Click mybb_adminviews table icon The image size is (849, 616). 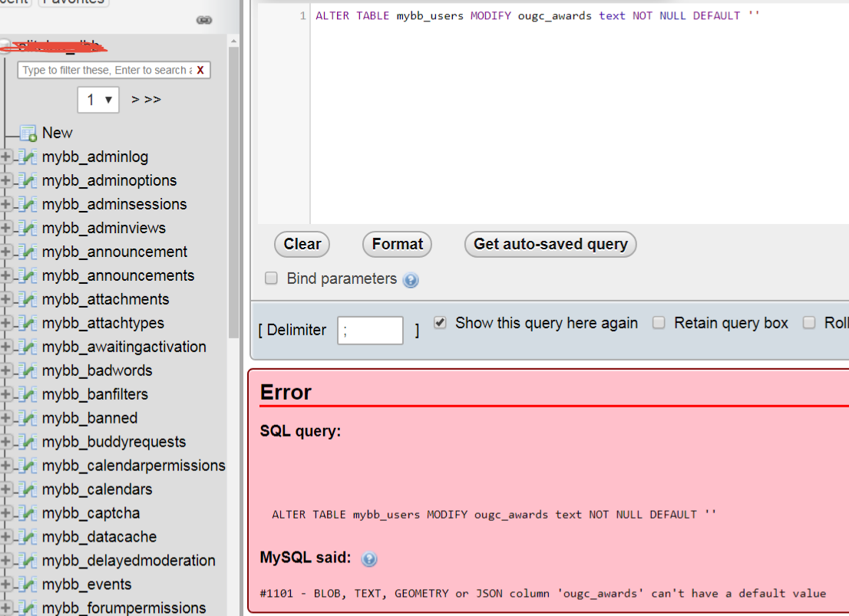point(28,229)
